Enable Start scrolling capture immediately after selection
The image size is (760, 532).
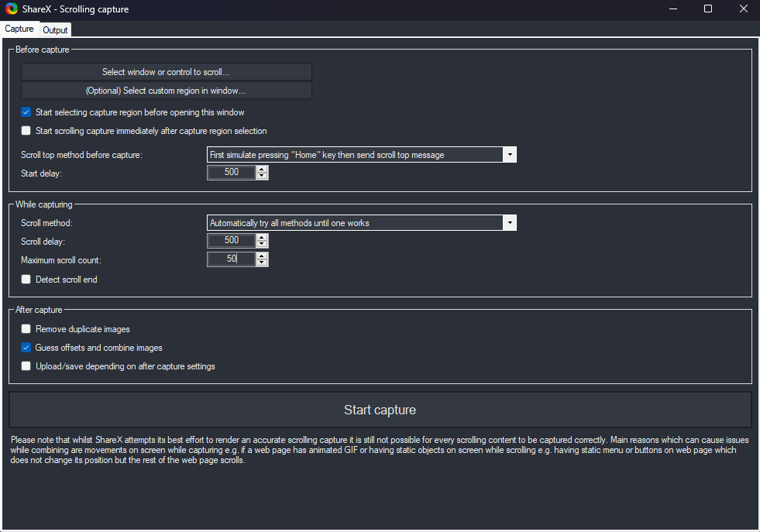pyautogui.click(x=26, y=131)
